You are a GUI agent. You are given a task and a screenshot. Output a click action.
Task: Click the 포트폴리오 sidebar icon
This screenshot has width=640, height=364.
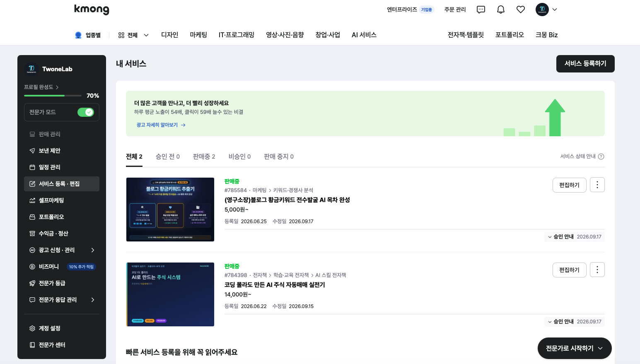(x=32, y=217)
